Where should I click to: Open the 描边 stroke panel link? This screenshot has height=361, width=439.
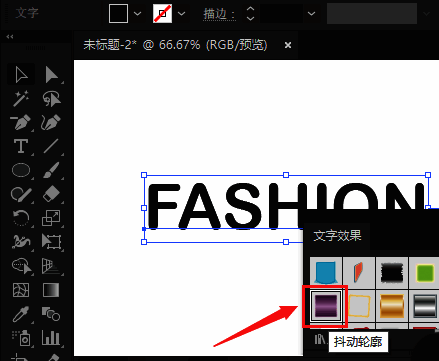pos(219,14)
